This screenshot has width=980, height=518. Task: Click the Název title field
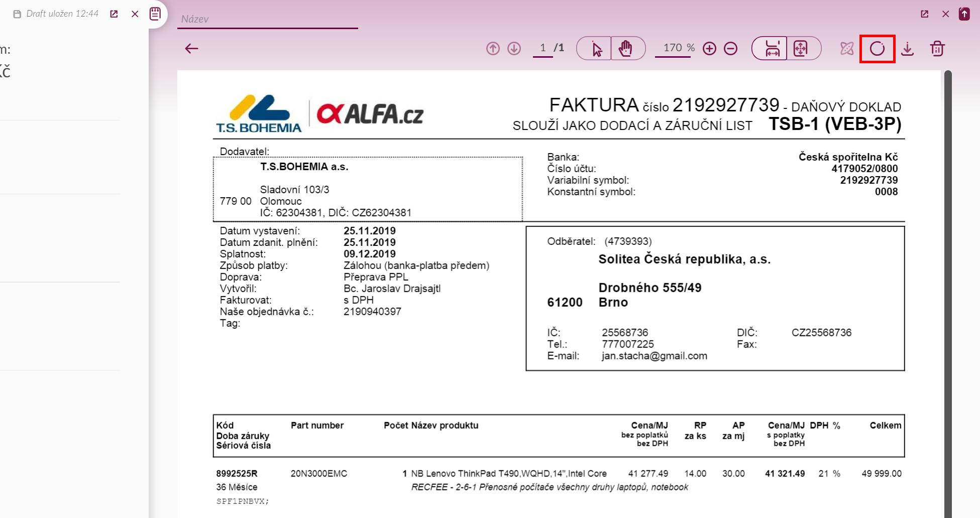pos(268,19)
